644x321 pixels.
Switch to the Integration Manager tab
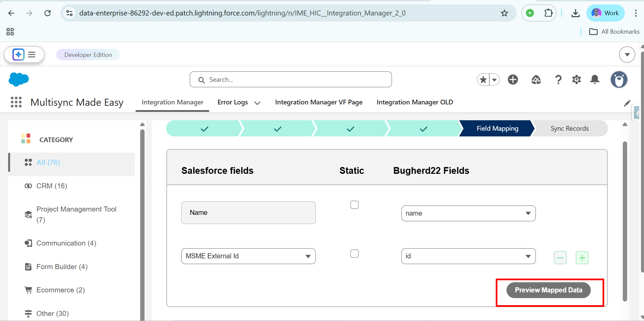point(172,102)
